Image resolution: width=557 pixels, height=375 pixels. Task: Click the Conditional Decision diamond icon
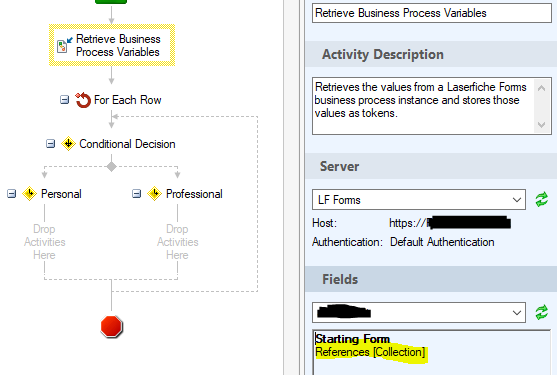click(x=68, y=144)
